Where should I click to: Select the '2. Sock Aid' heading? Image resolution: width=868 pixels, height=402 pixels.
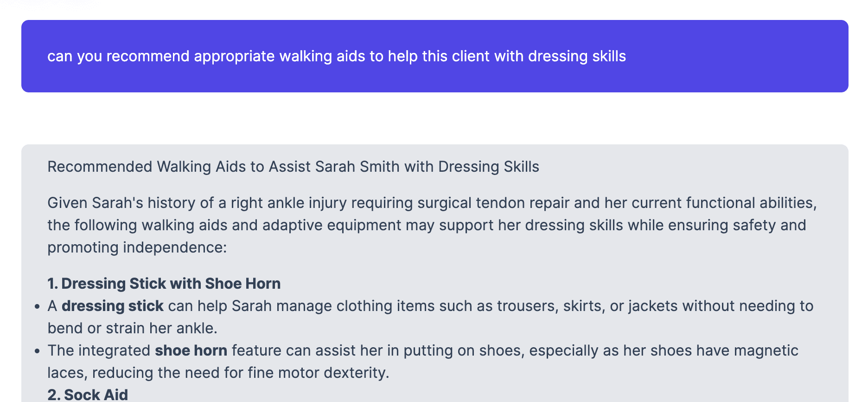coord(88,395)
